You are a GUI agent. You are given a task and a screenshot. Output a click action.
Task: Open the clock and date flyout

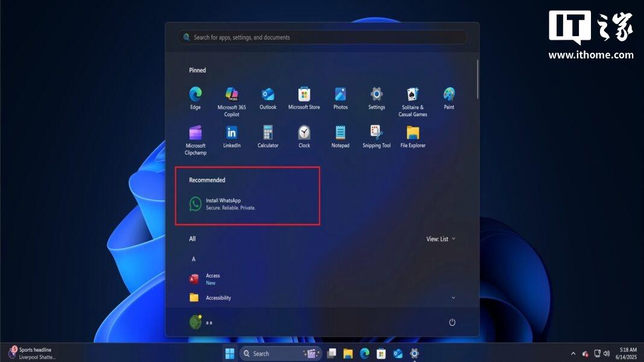coord(627,354)
